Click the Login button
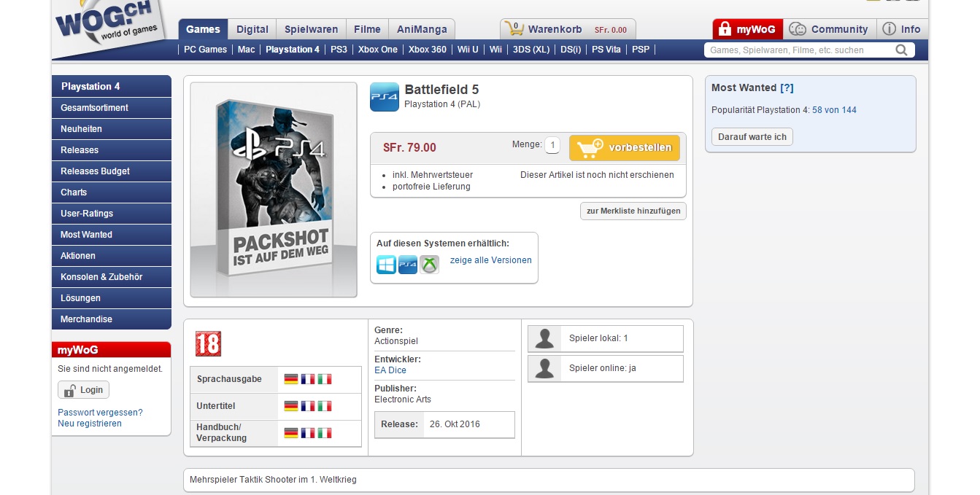This screenshot has width=980, height=495. (x=83, y=390)
